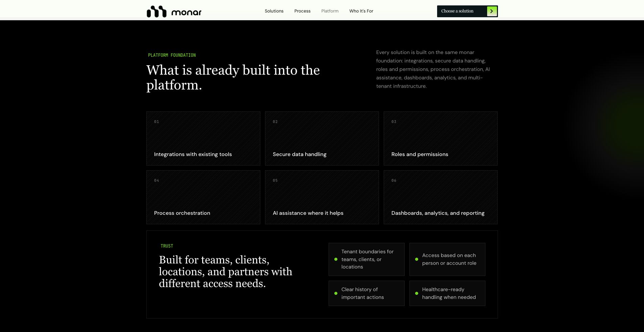
Task: Click the green dot beside Tenant boundaries
Action: tap(336, 259)
